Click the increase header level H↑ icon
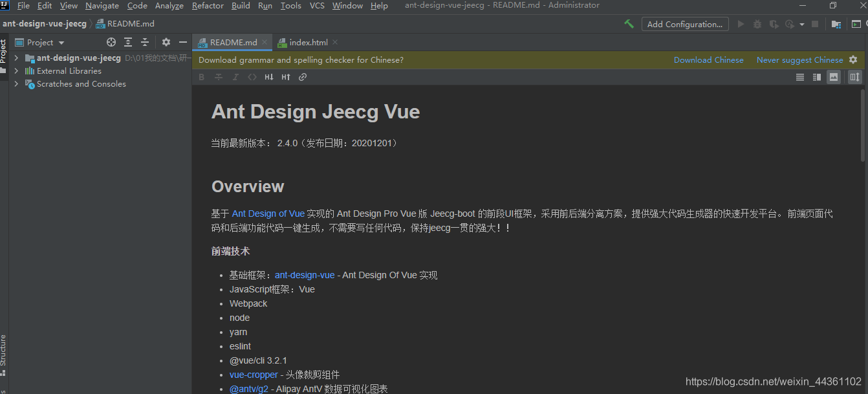868x394 pixels. (x=286, y=77)
